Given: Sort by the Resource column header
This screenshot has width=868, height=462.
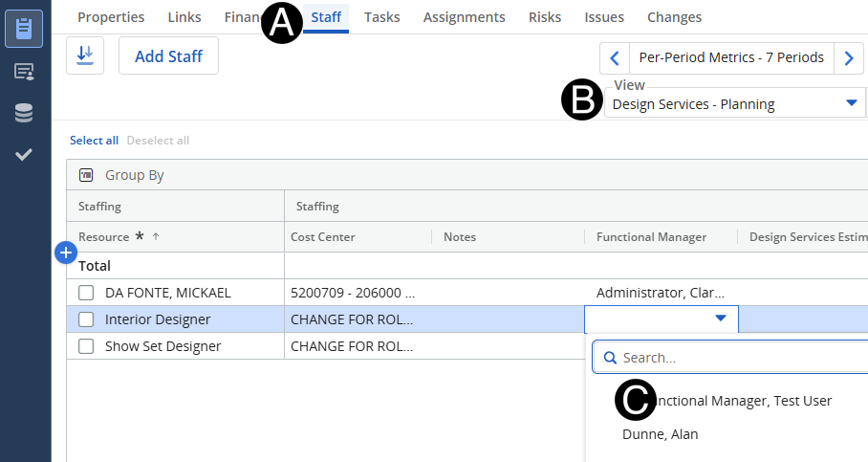Looking at the screenshot, I should click(104, 237).
